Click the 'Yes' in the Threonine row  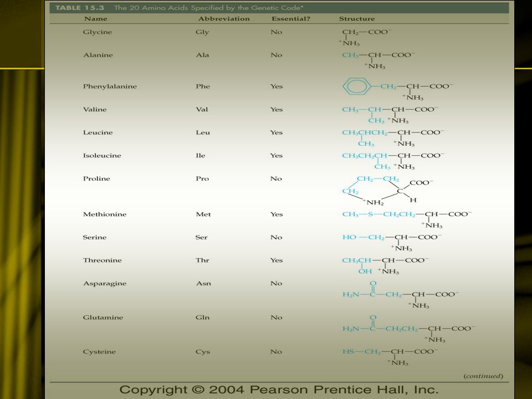click(277, 260)
